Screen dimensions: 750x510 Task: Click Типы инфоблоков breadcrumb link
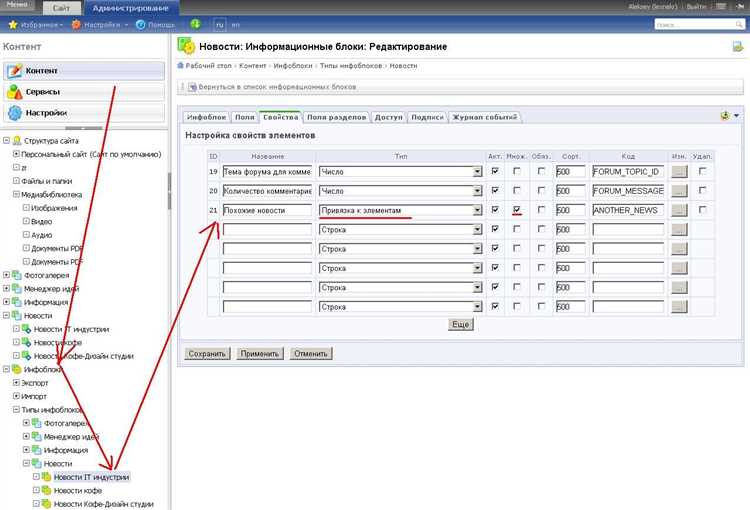(351, 66)
